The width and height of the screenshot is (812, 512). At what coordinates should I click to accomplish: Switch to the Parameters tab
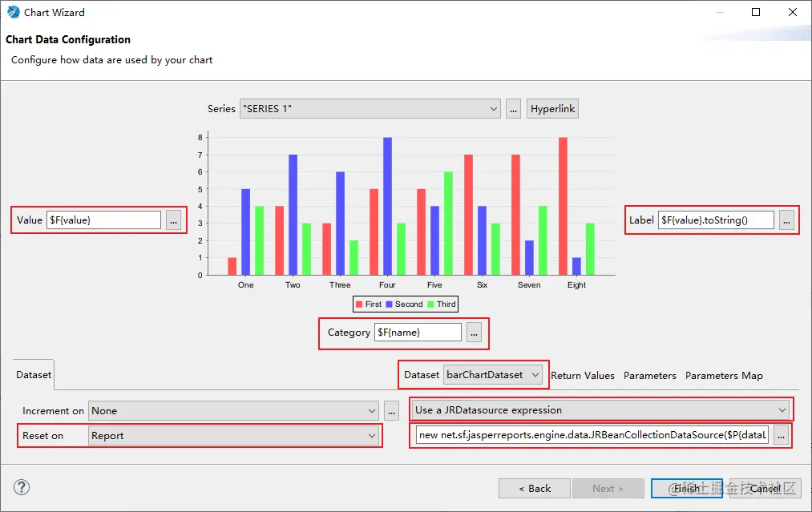(649, 376)
